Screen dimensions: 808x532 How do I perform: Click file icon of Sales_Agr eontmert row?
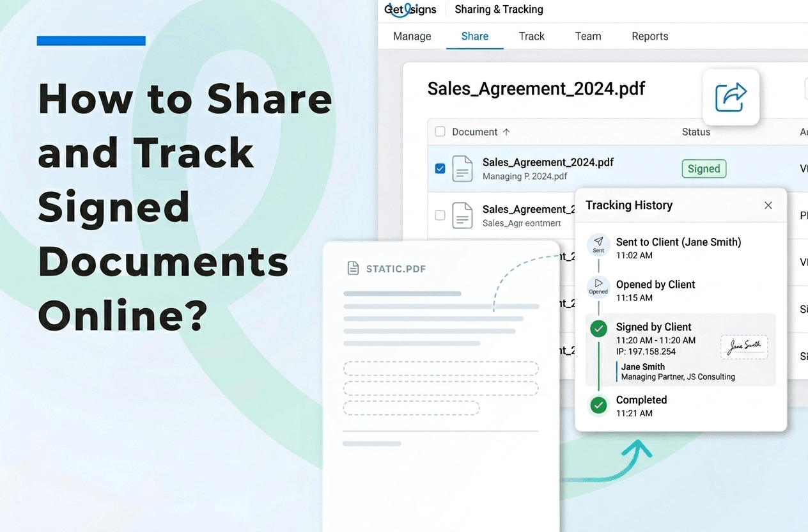[x=462, y=215]
